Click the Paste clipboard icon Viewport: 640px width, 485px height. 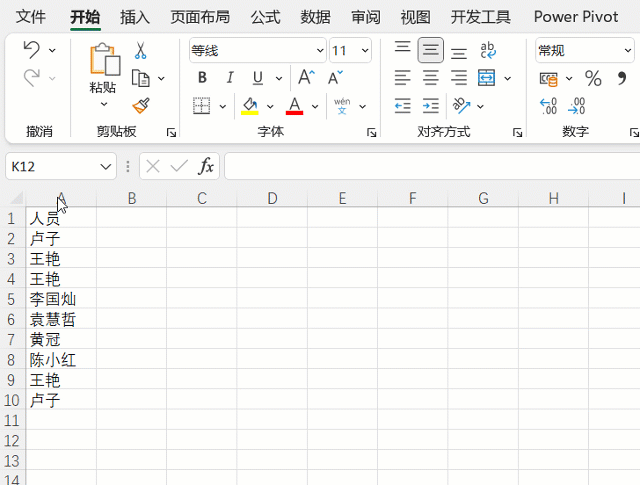[x=103, y=60]
